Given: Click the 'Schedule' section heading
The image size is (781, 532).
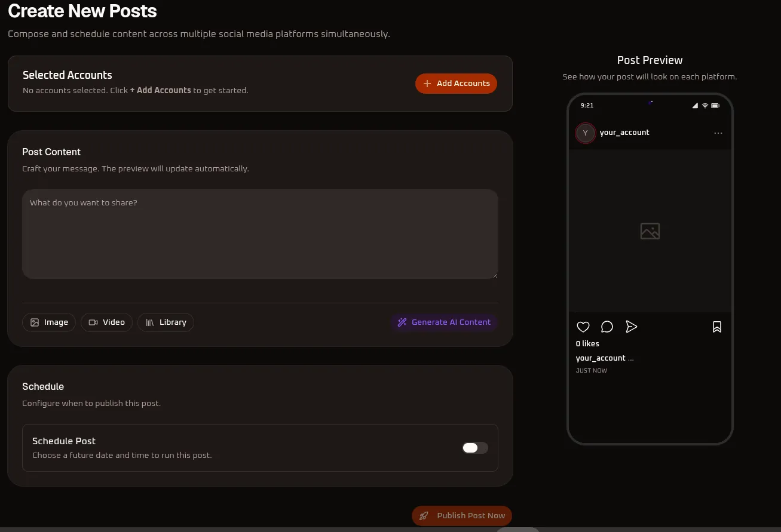Looking at the screenshot, I should click(43, 387).
